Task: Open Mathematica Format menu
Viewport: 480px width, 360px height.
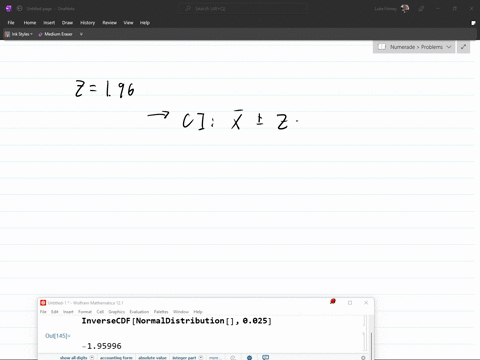Action: (x=85, y=312)
